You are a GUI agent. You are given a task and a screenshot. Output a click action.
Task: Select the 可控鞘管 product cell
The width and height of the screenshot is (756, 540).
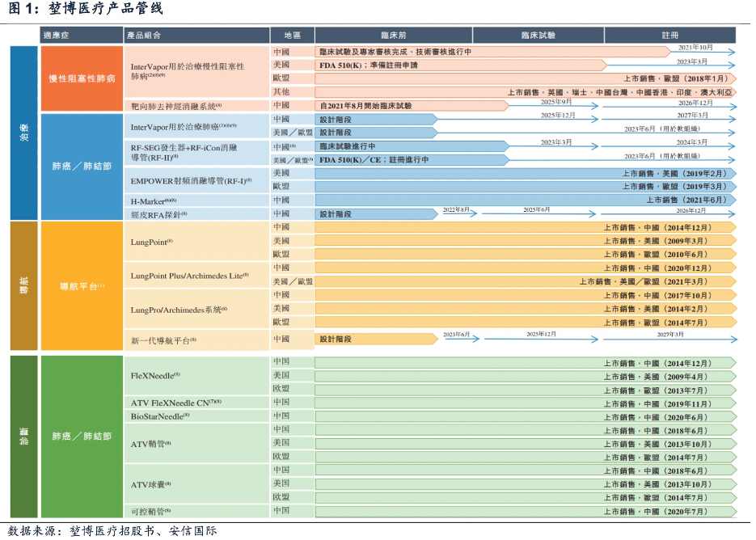point(196,511)
